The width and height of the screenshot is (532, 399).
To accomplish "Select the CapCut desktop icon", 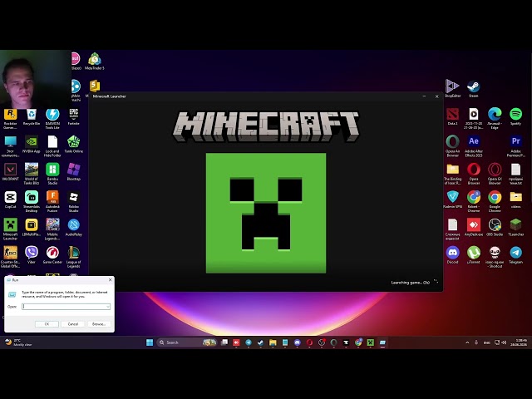I will 10,200.
